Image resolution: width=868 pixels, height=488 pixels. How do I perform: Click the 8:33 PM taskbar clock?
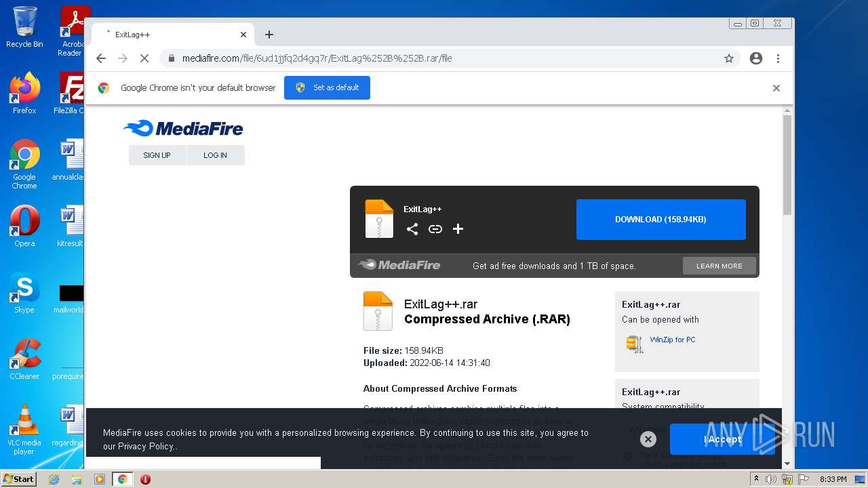(x=833, y=479)
